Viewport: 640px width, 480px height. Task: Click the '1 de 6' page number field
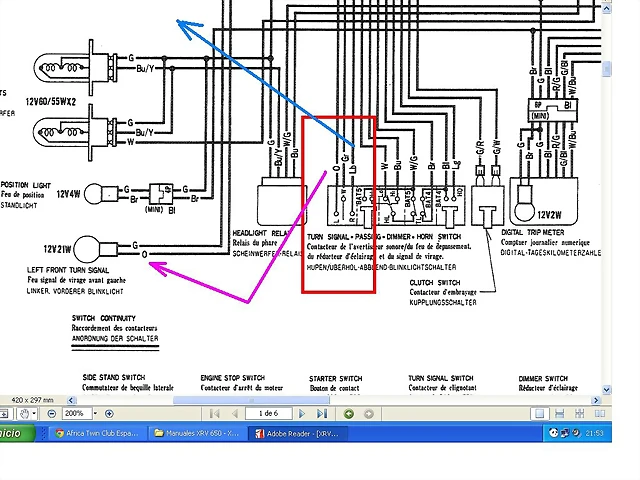click(x=268, y=413)
